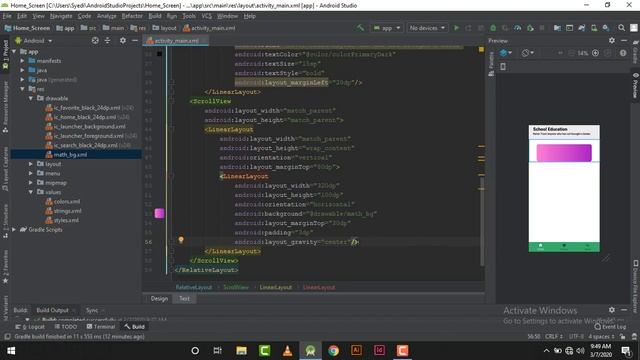Click the Profile app gauge icon
The width and height of the screenshot is (640, 360).
(518, 28)
